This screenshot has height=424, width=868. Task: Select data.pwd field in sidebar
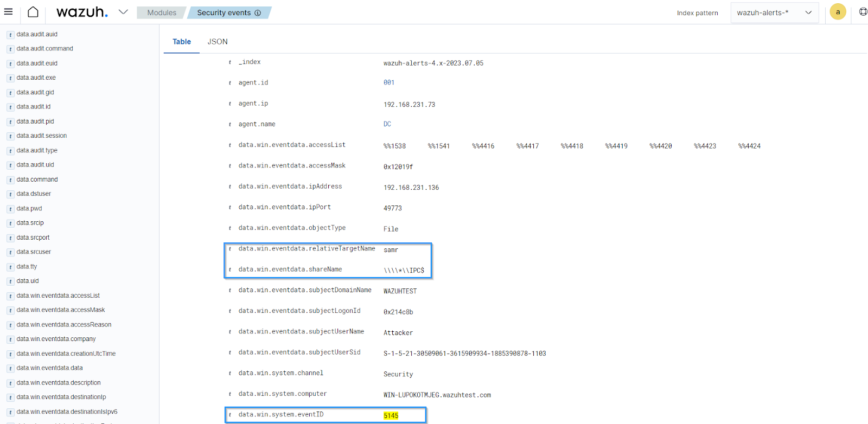pyautogui.click(x=29, y=208)
